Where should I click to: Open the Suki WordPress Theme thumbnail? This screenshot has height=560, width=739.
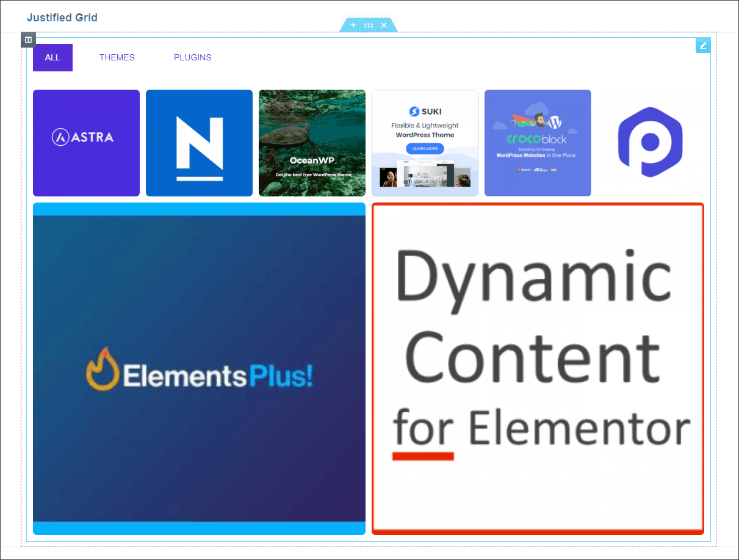pos(425,143)
